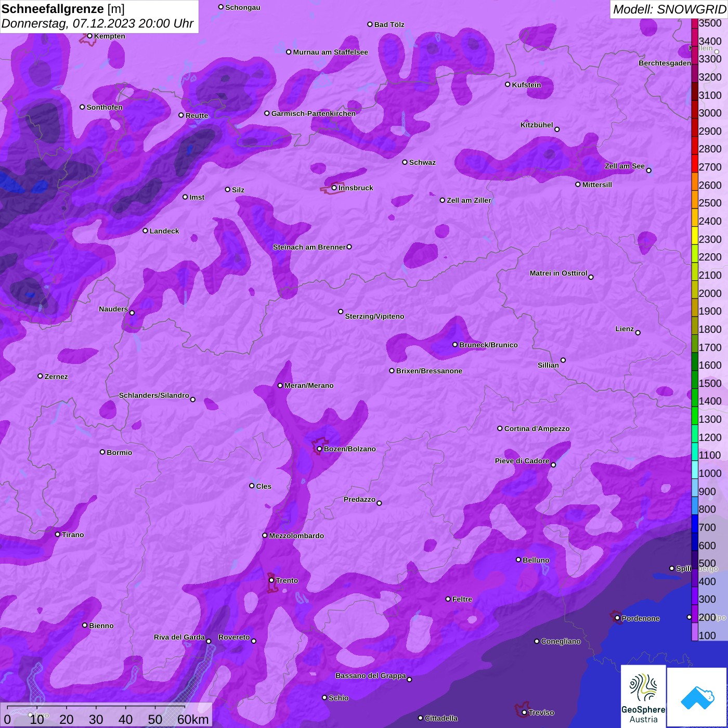This screenshot has width=728, height=728.
Task: Select the Bozen/Bolzano city label
Action: (349, 449)
